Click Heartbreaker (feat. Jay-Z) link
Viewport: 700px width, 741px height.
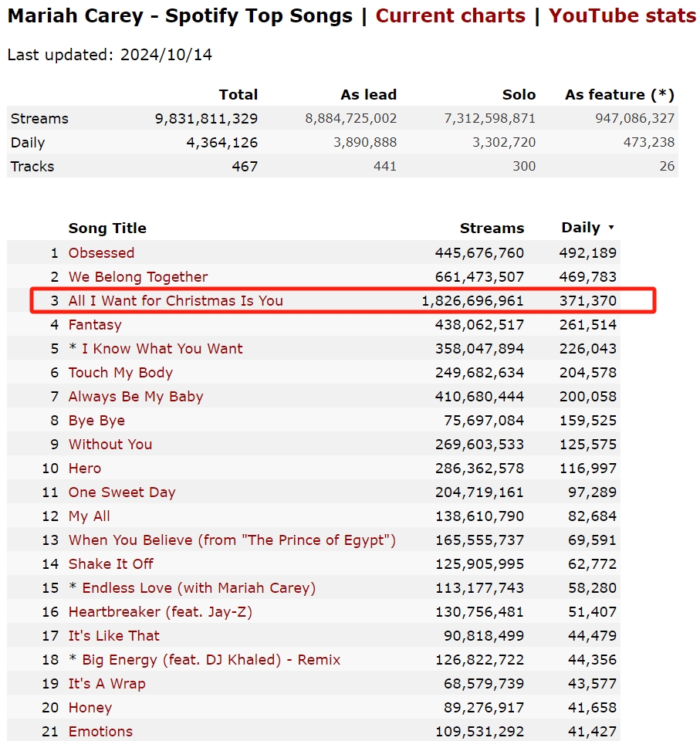[x=161, y=612]
